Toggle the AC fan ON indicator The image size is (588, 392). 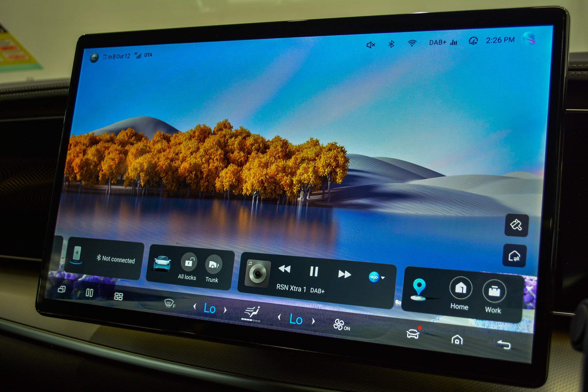341,325
